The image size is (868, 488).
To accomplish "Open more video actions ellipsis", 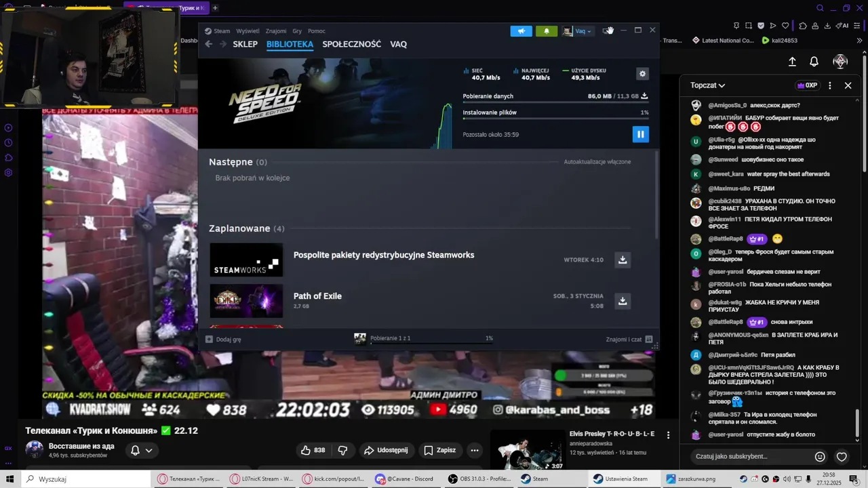I will point(475,450).
